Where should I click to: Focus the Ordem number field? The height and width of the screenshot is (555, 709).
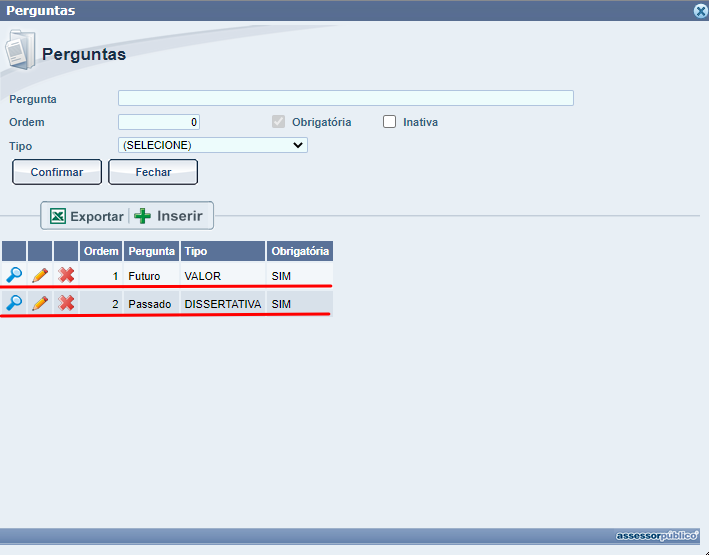tap(159, 122)
